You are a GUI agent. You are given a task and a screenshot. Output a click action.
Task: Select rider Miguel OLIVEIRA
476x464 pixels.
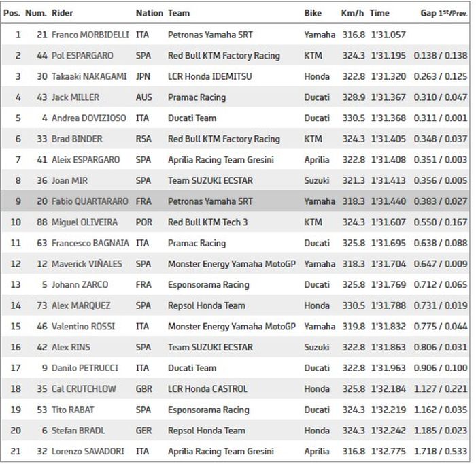[x=84, y=222]
